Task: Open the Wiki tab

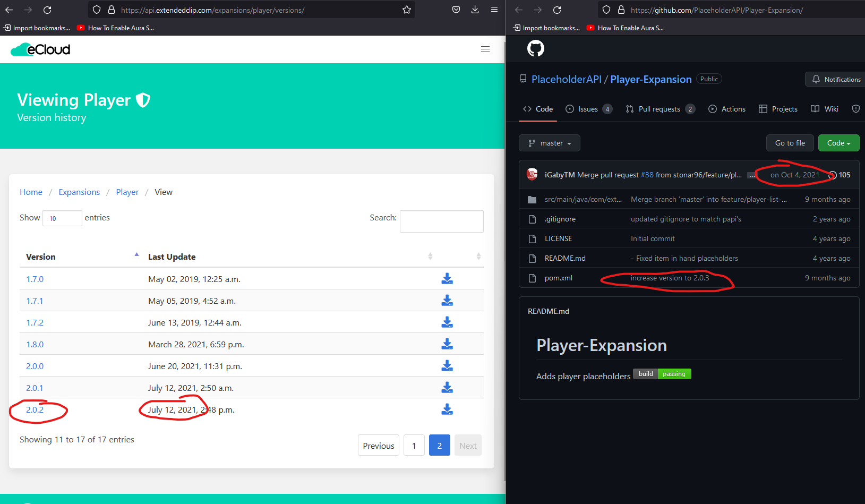Action: [825, 109]
